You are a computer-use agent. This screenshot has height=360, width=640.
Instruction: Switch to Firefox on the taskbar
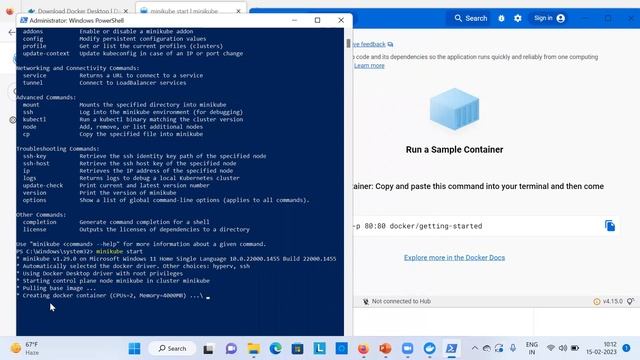click(363, 349)
